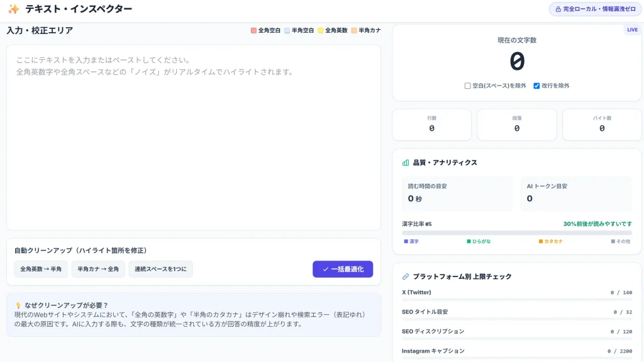Click the LIVE badge
This screenshot has height=362, width=644.
632,30
